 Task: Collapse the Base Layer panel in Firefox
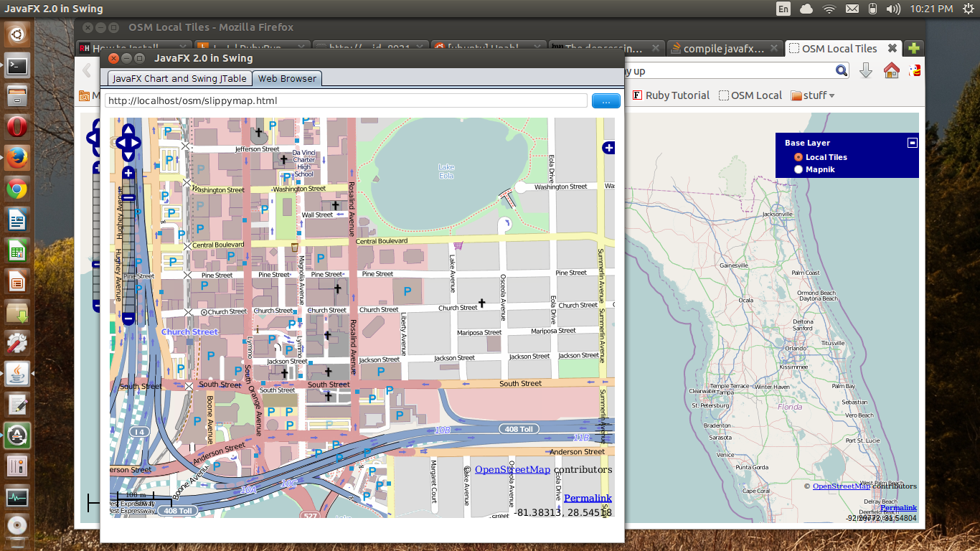tap(912, 143)
